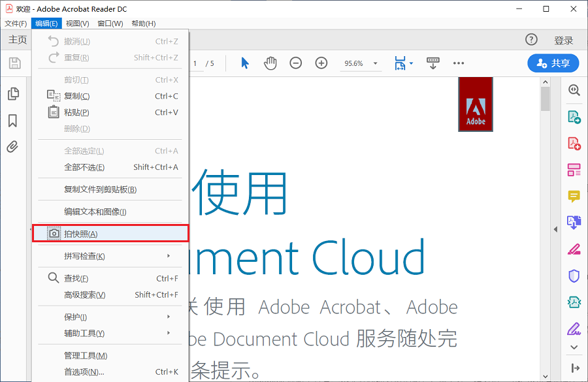Screen dimensions: 588x382
Task: Open the bookmarks panel
Action: click(x=12, y=121)
